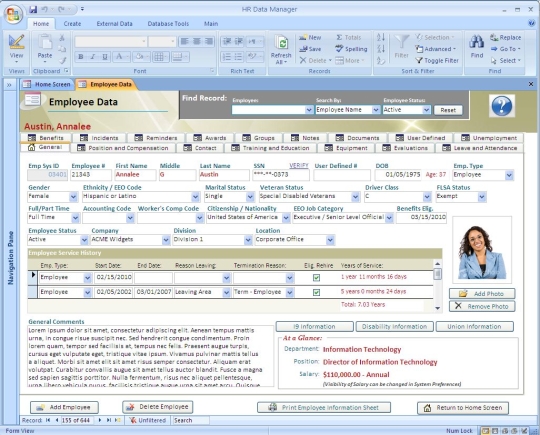The width and height of the screenshot is (540, 435).
Task: Toggle Italic formatting in Font group
Action: click(x=93, y=57)
